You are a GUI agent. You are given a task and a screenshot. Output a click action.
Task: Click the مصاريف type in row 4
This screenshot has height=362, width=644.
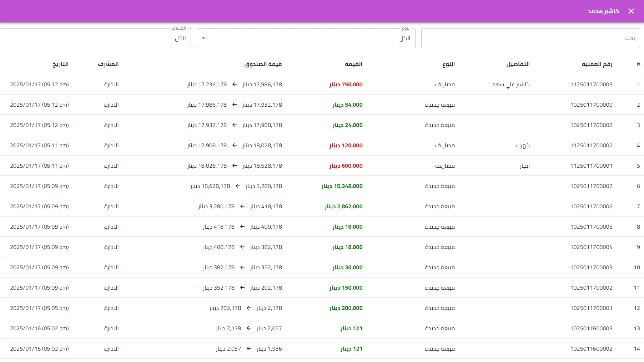click(445, 146)
